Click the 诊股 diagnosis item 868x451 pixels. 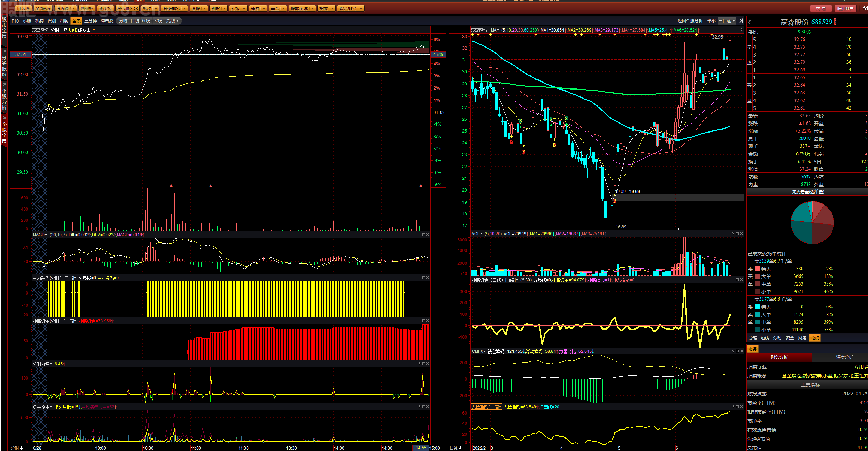tap(27, 21)
